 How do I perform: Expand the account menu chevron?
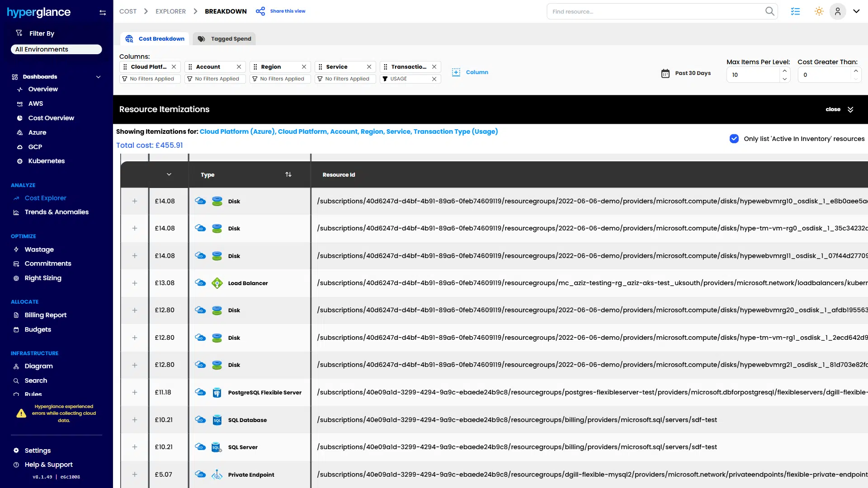(856, 11)
